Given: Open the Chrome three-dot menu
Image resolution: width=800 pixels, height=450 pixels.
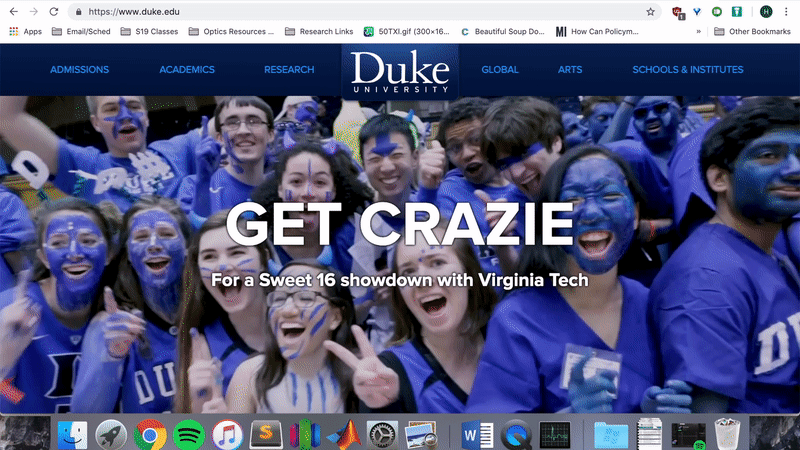Looking at the screenshot, I should 788,12.
